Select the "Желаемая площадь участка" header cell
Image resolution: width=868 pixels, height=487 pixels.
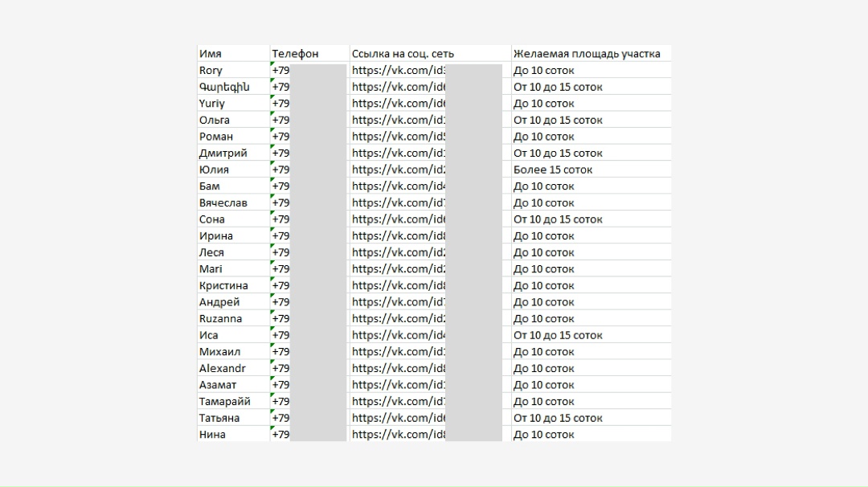[x=587, y=54]
